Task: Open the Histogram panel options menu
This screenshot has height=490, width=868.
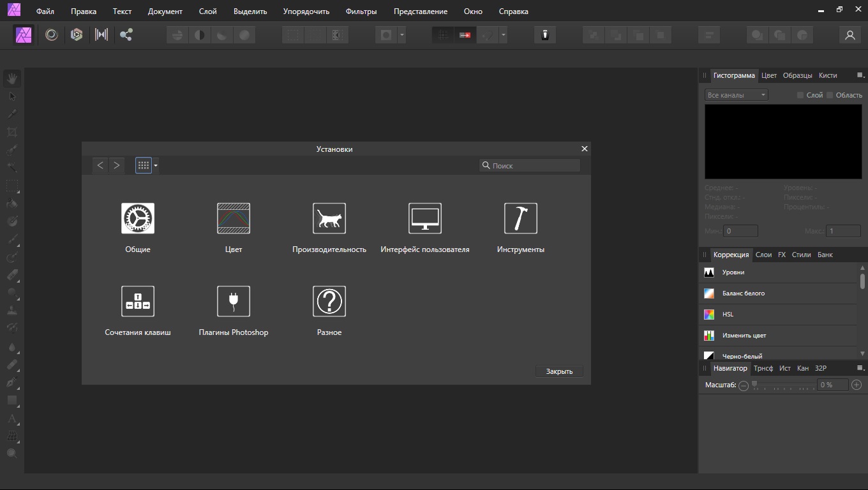Action: pyautogui.click(x=860, y=75)
